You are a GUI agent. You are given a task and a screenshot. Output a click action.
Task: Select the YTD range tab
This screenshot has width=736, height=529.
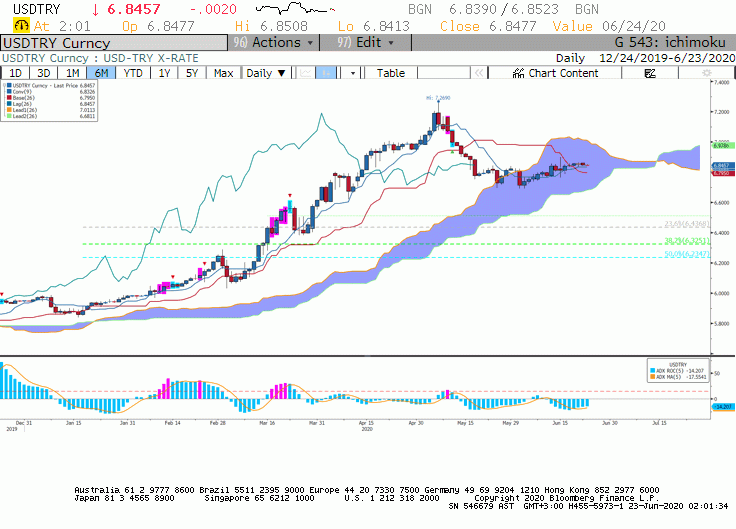pyautogui.click(x=133, y=73)
